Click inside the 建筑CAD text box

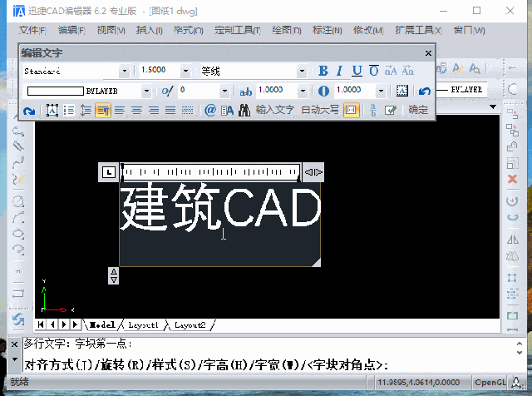[x=219, y=225]
